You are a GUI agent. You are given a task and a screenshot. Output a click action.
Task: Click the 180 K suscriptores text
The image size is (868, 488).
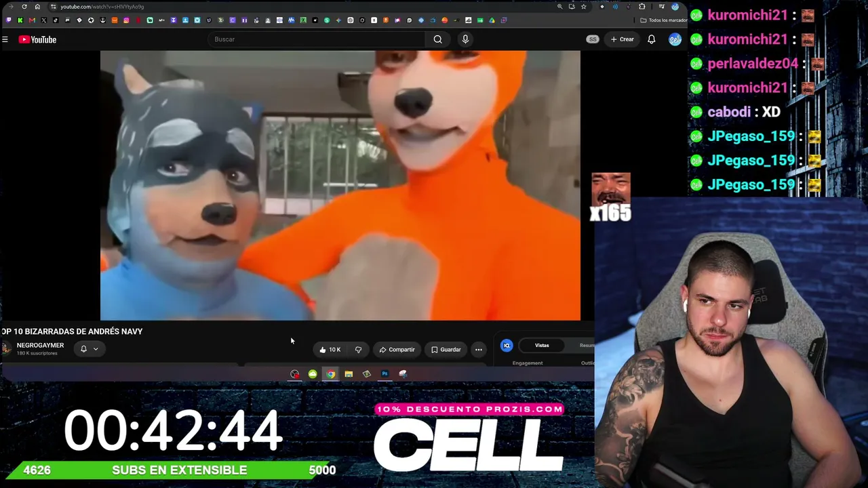point(37,354)
